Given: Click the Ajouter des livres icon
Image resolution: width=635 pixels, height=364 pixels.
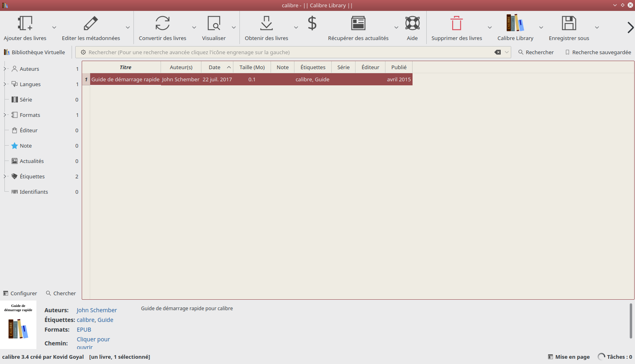Looking at the screenshot, I should [25, 23].
